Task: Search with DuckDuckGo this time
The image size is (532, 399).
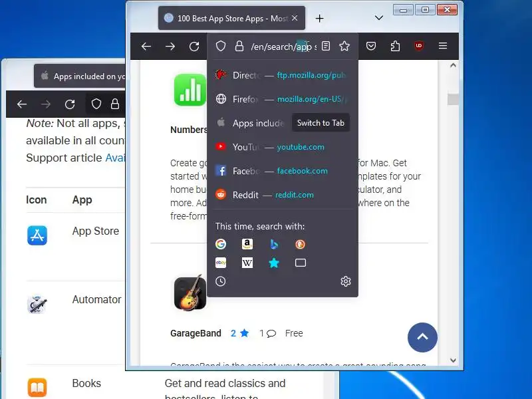Action: pos(301,244)
